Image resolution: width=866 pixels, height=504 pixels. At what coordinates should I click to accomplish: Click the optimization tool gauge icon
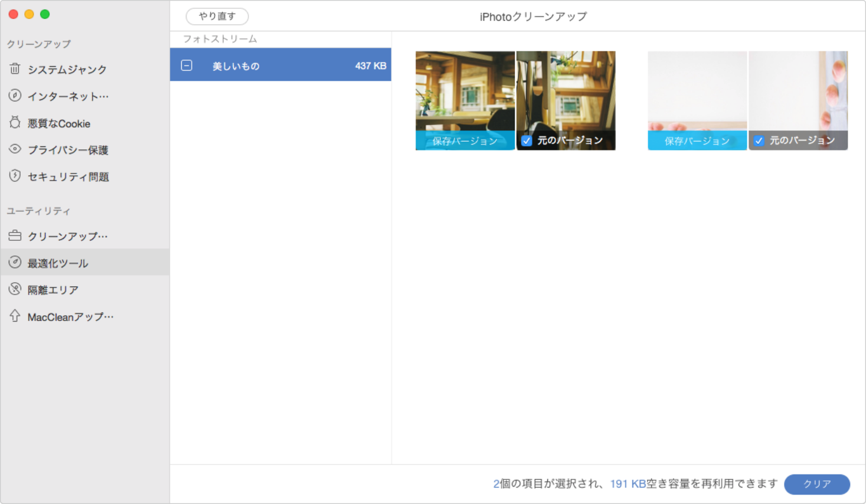pyautogui.click(x=15, y=262)
